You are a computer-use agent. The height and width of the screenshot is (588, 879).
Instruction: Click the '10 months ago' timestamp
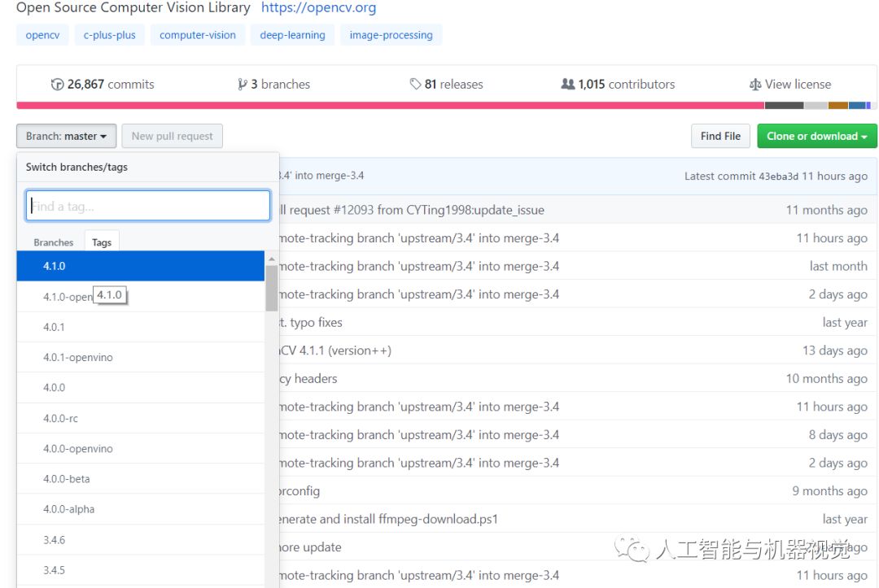click(x=826, y=378)
